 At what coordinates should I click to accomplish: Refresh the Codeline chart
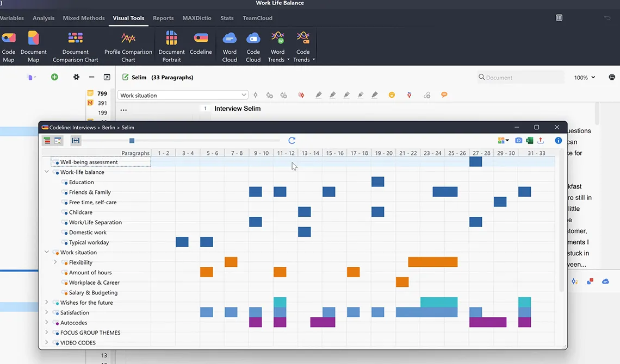click(292, 141)
